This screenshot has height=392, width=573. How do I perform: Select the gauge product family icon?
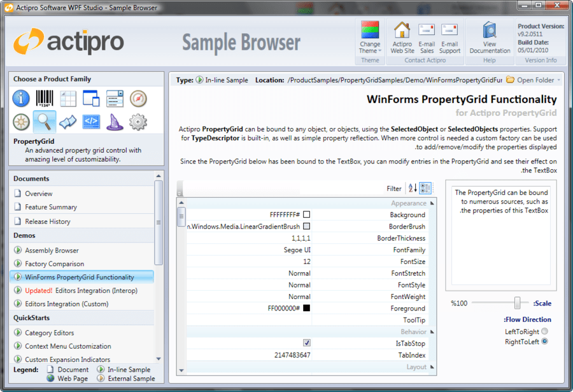pos(137,98)
